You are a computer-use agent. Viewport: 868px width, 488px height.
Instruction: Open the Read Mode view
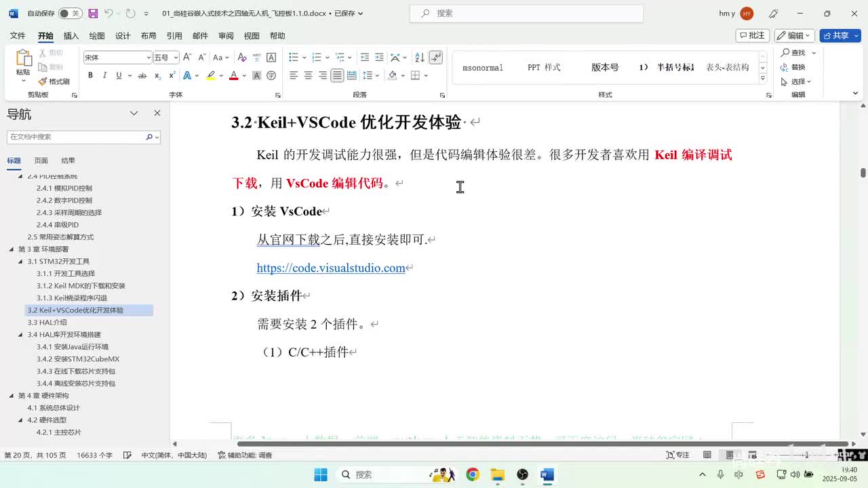click(707, 455)
